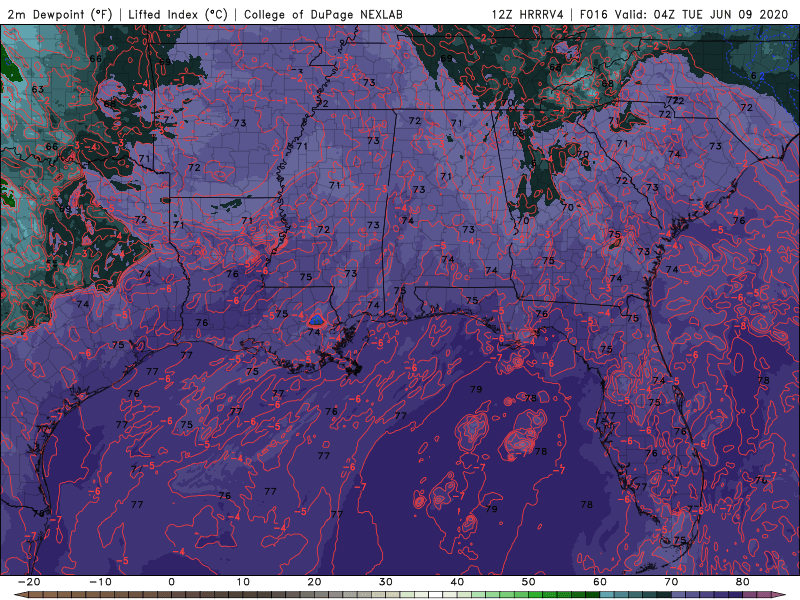This screenshot has width=800, height=600.
Task: Click 'College of DuPage NEXLAB' header text
Action: click(x=323, y=14)
